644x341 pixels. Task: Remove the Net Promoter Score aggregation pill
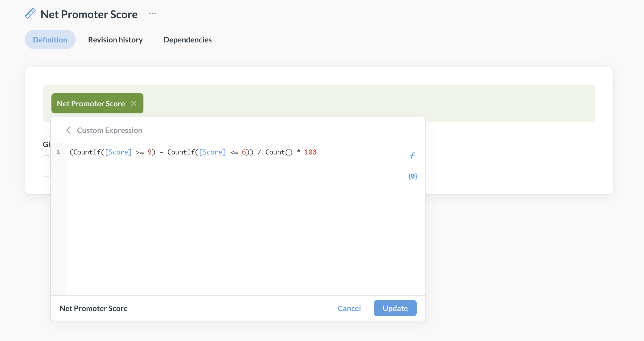point(134,103)
